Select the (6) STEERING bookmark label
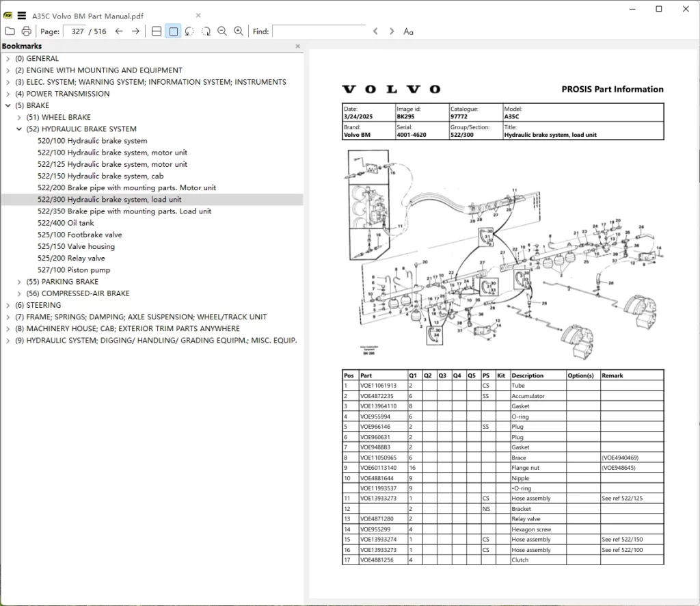The image size is (700, 606). [x=38, y=306]
